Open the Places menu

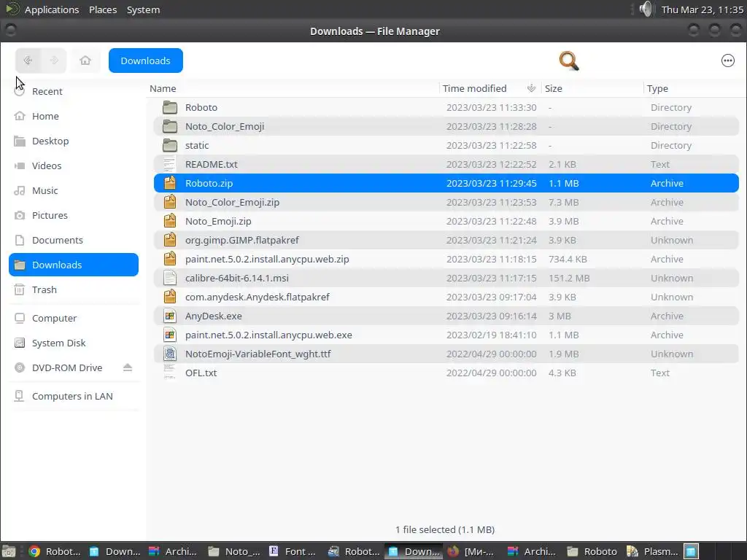(x=103, y=9)
